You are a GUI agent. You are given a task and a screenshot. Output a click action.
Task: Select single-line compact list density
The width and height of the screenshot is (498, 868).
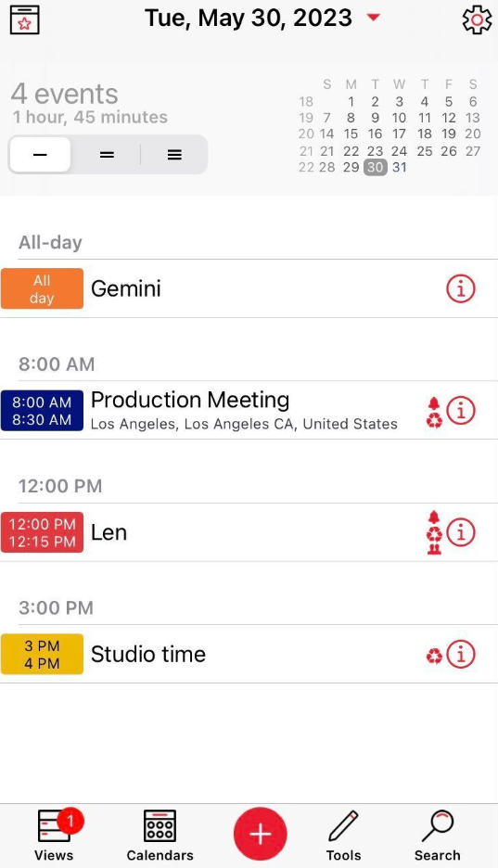(40, 155)
